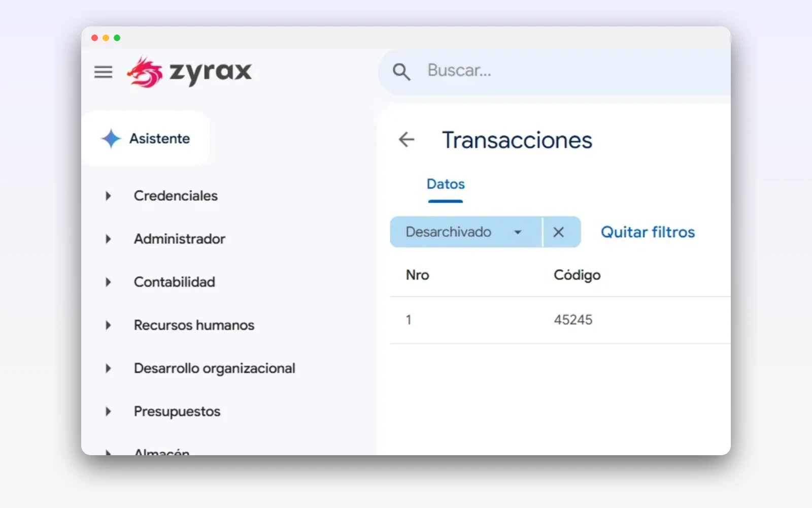Expand the Credenciales arrow
Screen dimensions: 812x508
(108, 196)
